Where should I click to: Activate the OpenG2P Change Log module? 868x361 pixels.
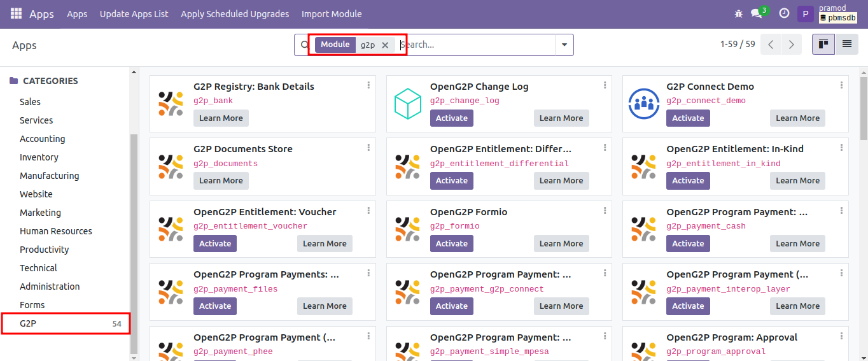point(452,118)
